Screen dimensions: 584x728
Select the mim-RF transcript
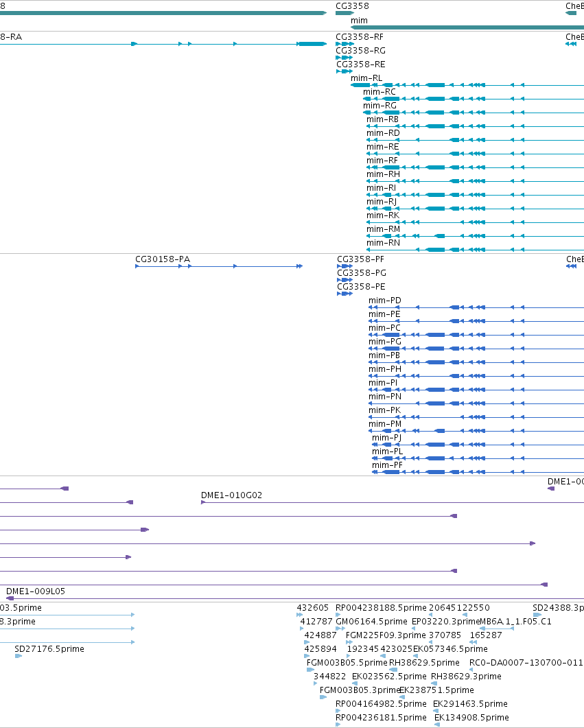[x=382, y=160]
